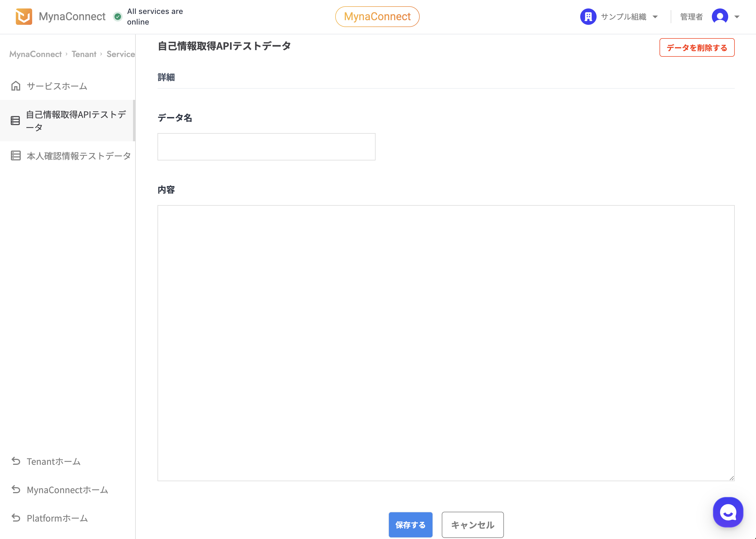Image resolution: width=756 pixels, height=539 pixels.
Task: Click the green online status check icon
Action: point(117,17)
